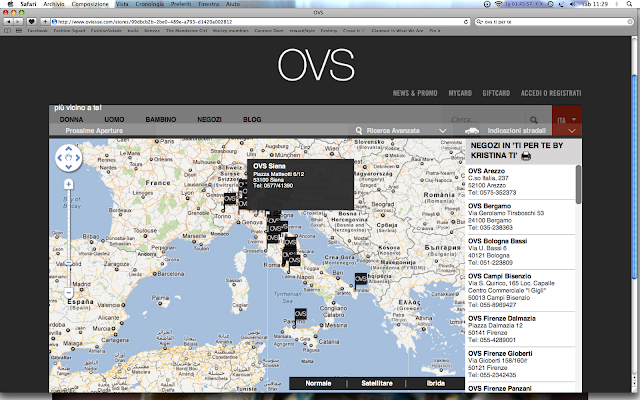Zoom in the map with plus button
Image resolution: width=640 pixels, height=400 pixels.
pos(69,184)
